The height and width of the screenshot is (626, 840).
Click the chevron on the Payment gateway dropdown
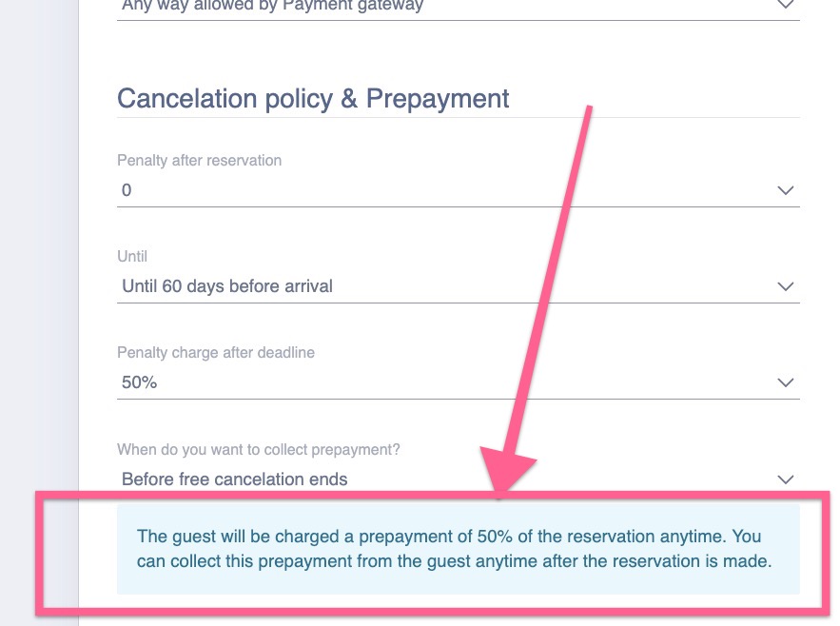(785, 5)
